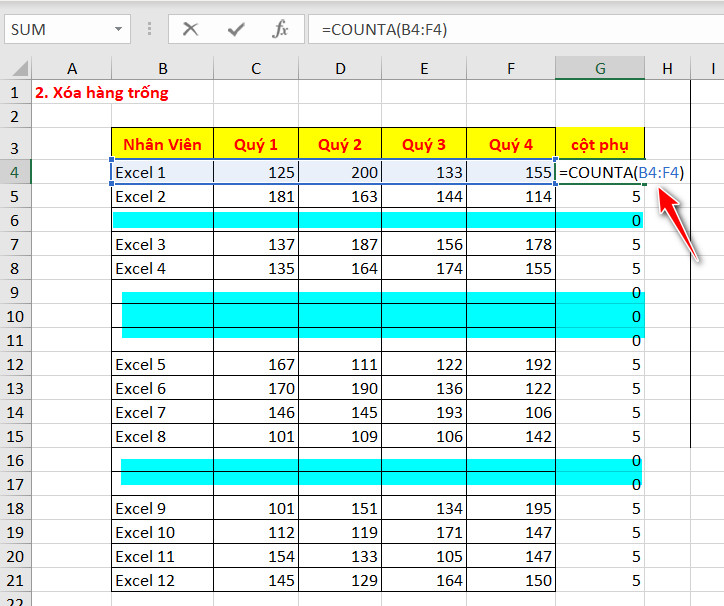The height and width of the screenshot is (606, 724).
Task: Open the Name Box dropdown arrow
Action: pos(119,29)
